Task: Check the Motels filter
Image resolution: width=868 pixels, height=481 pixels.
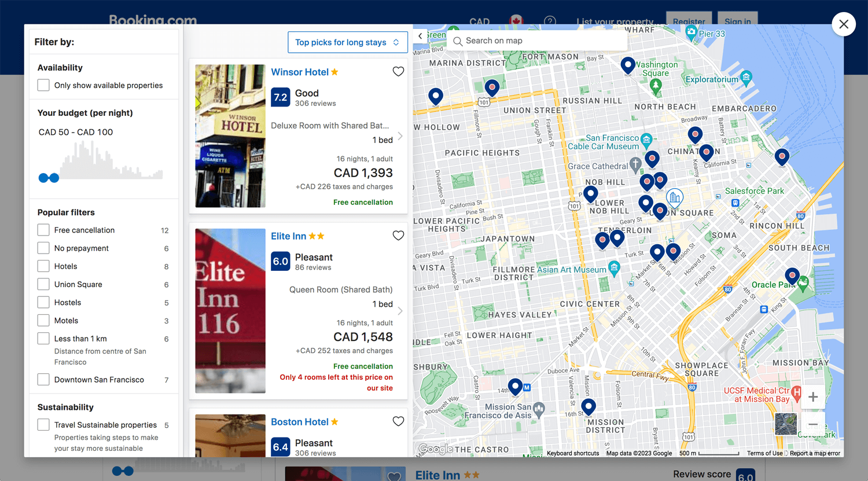Action: coord(43,320)
